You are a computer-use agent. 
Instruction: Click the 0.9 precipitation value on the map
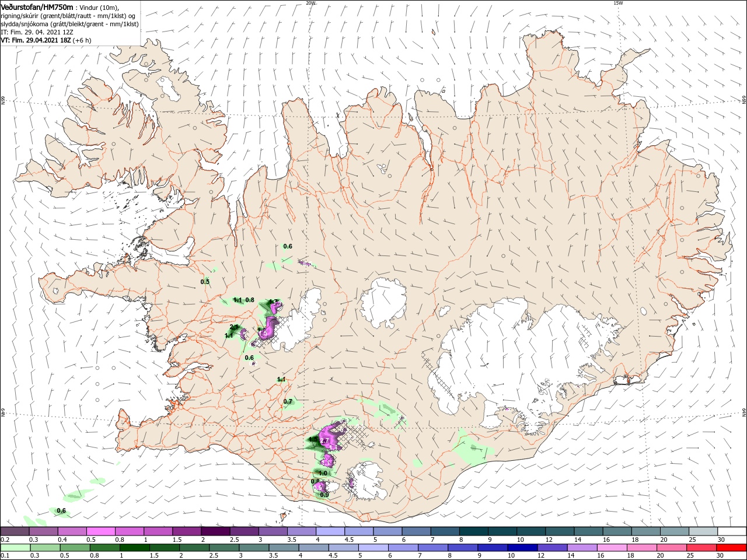click(x=324, y=495)
